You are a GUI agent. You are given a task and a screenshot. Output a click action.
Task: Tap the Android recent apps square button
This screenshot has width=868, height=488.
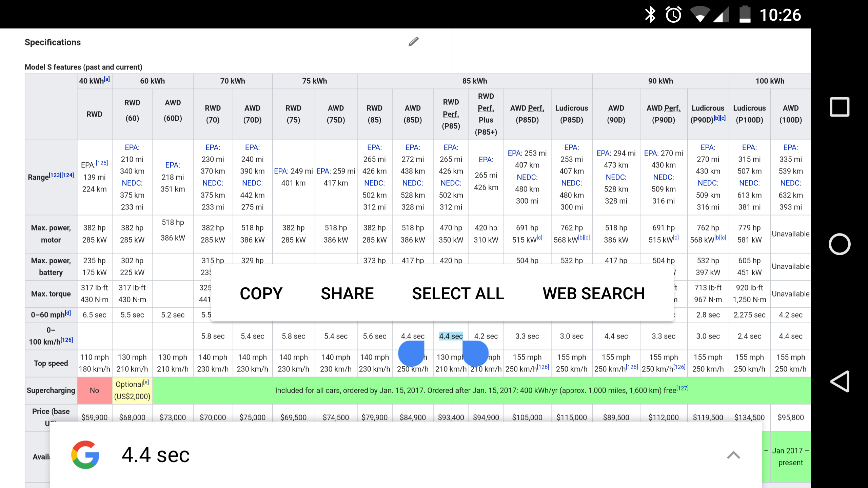840,107
